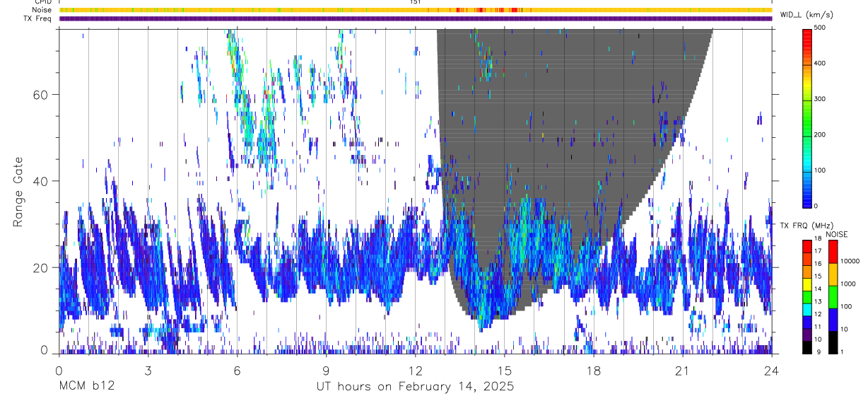The height and width of the screenshot is (401, 868).
Task: Click the 300 tick on WID color bar
Action: 819,99
